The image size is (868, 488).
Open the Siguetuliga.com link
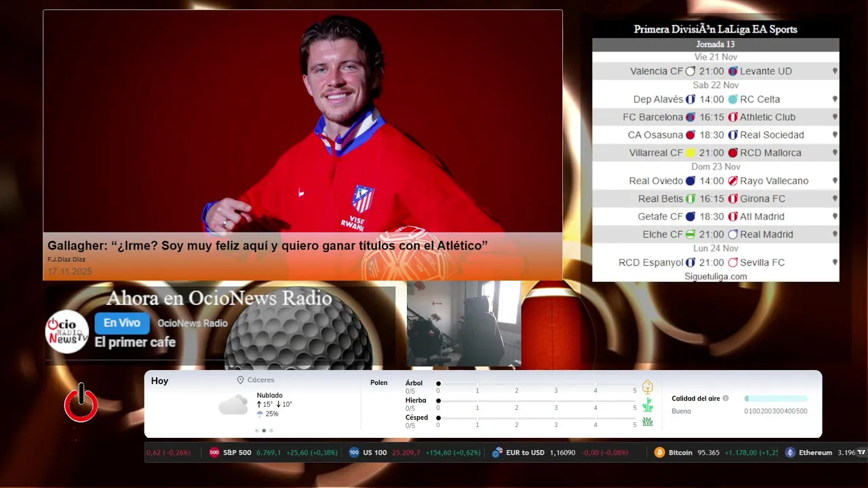[x=715, y=277]
